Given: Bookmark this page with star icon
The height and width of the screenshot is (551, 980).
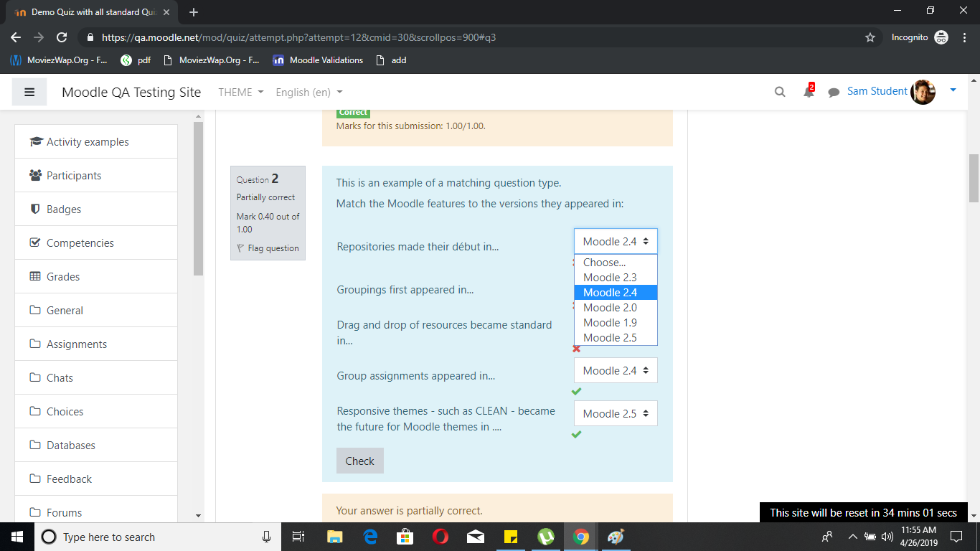Looking at the screenshot, I should point(870,37).
